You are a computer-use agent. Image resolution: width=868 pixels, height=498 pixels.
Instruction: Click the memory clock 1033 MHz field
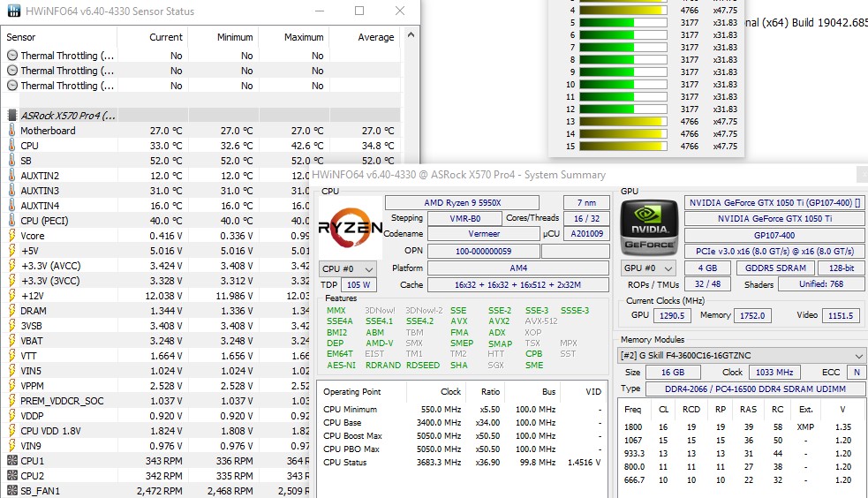click(x=774, y=373)
